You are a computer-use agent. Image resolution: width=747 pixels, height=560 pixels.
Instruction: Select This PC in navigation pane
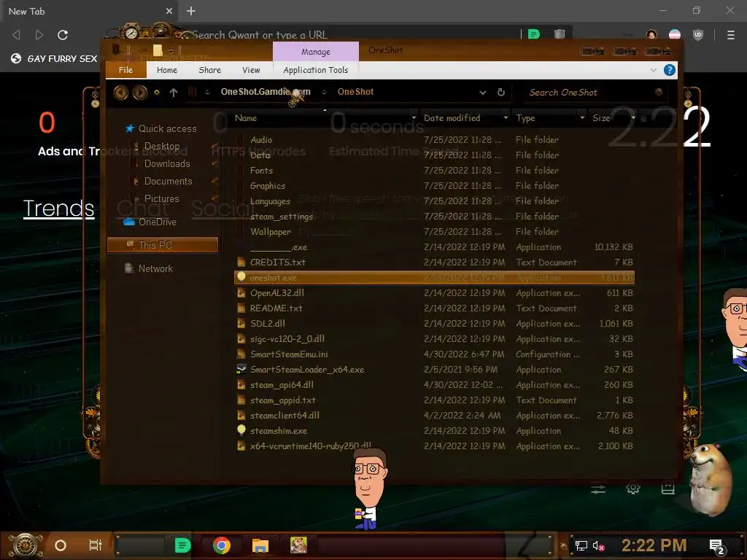tap(163, 245)
